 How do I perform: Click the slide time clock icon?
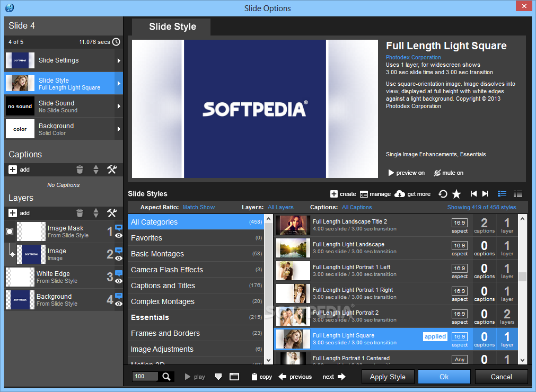click(116, 42)
